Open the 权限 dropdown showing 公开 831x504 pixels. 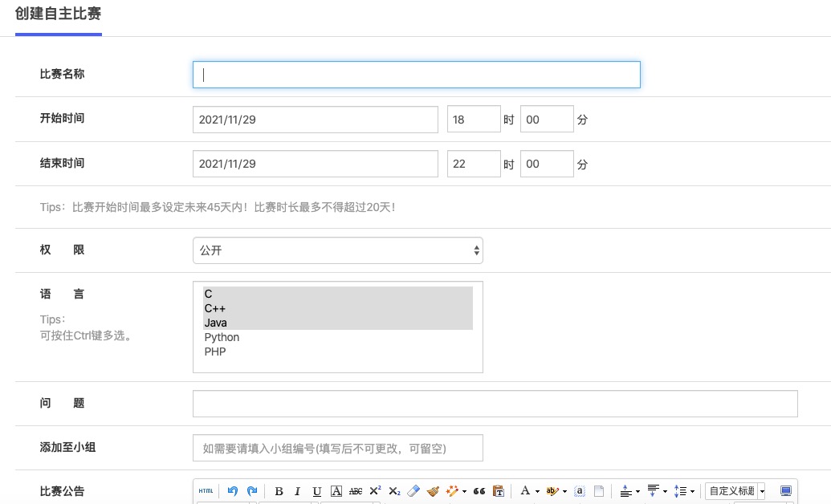[337, 250]
